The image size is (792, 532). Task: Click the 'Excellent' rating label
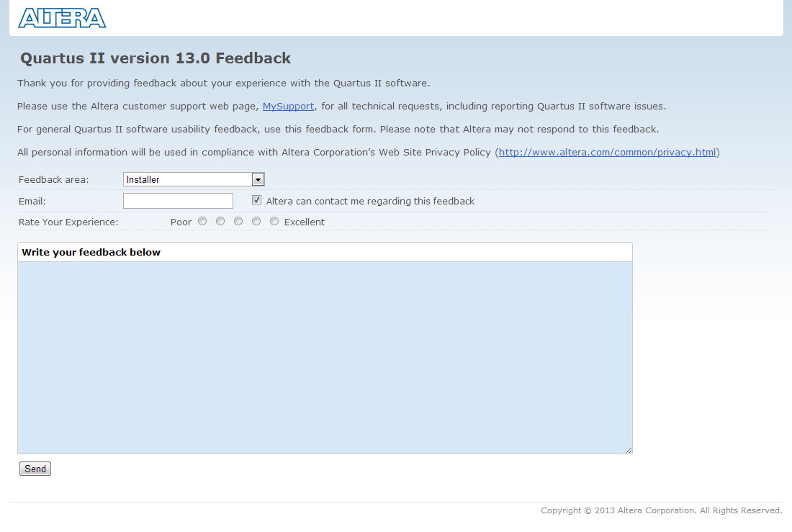(x=305, y=222)
